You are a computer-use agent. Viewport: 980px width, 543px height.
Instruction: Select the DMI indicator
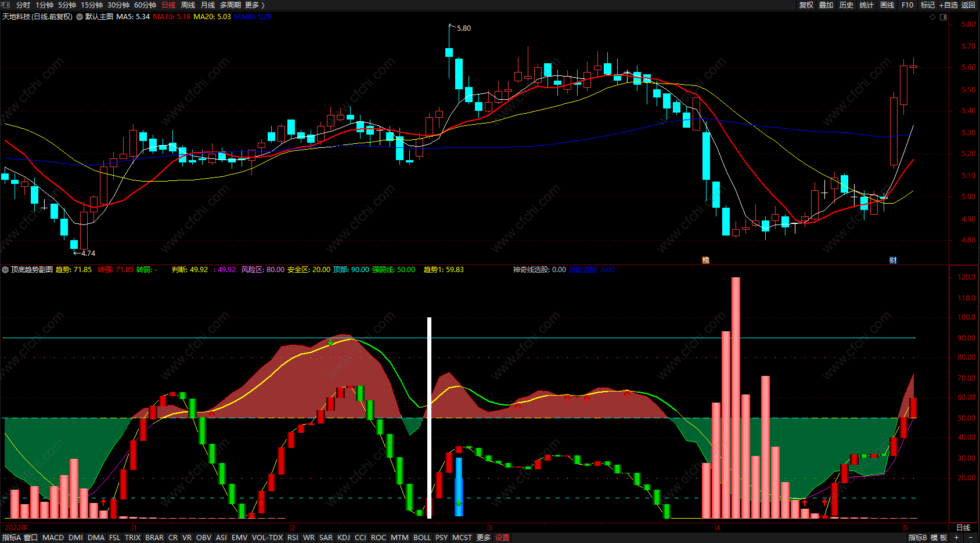(75, 538)
